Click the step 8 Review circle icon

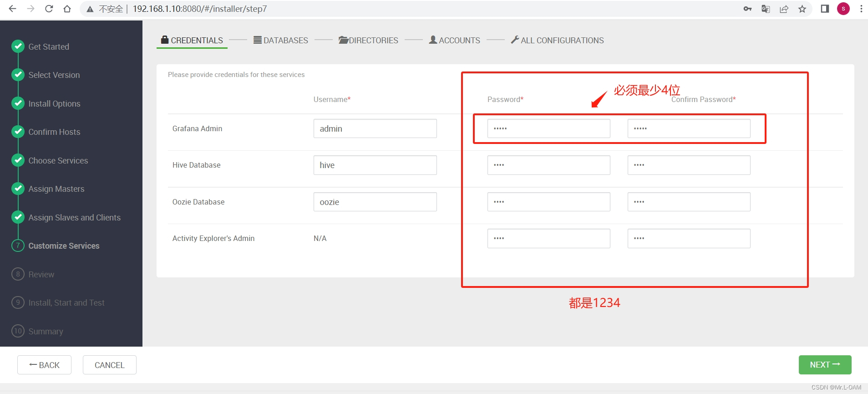[18, 274]
